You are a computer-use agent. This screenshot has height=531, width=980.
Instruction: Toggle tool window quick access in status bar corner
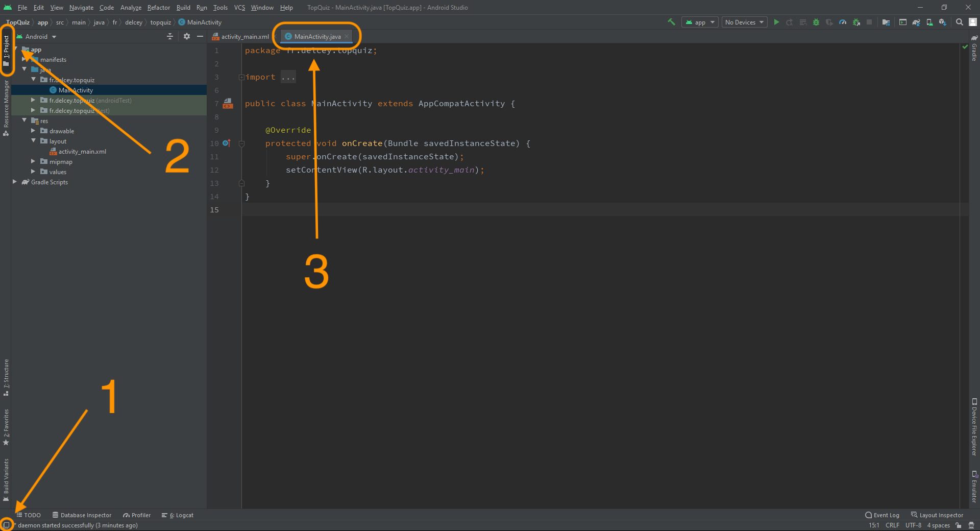[x=6, y=525]
